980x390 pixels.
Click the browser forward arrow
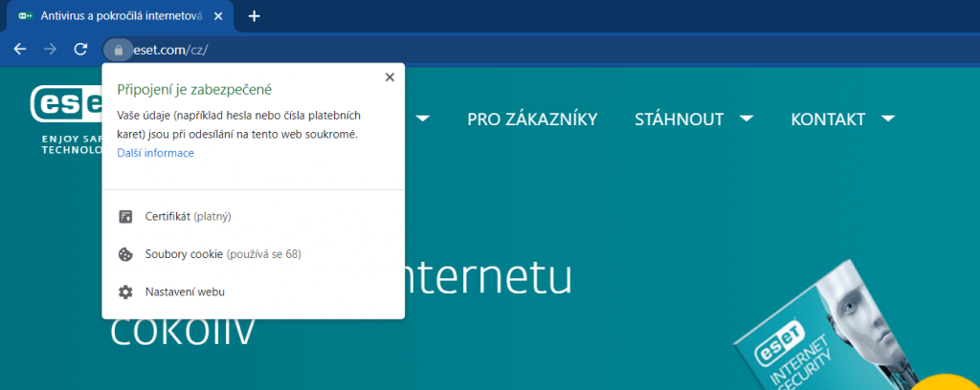(51, 49)
